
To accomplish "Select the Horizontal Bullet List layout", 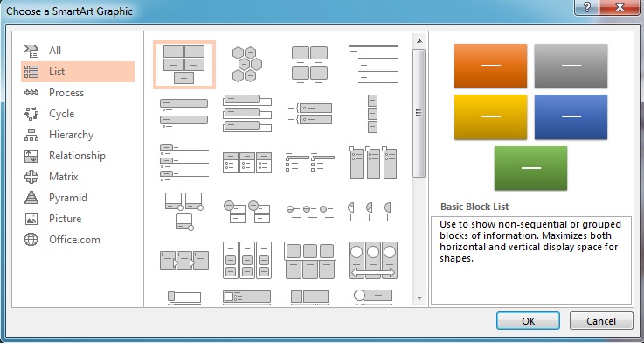I will (246, 162).
